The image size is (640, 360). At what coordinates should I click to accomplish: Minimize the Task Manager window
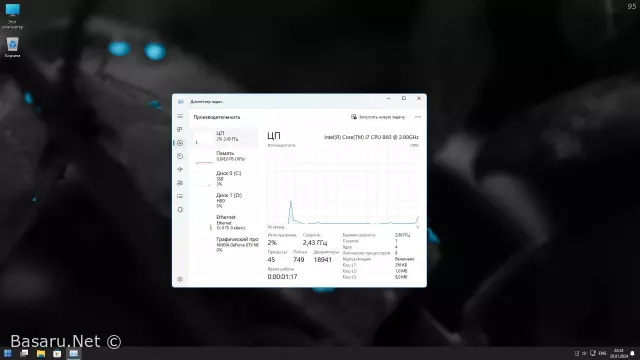click(389, 98)
